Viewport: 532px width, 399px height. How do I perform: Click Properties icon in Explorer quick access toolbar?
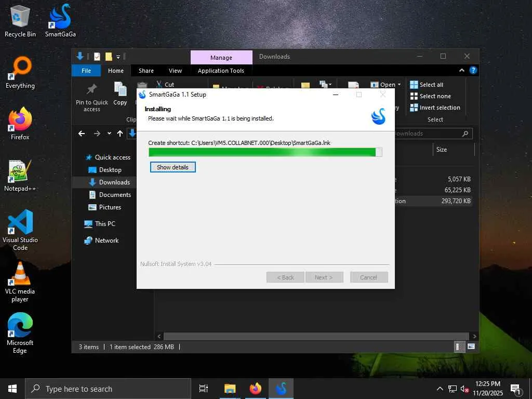pos(97,57)
